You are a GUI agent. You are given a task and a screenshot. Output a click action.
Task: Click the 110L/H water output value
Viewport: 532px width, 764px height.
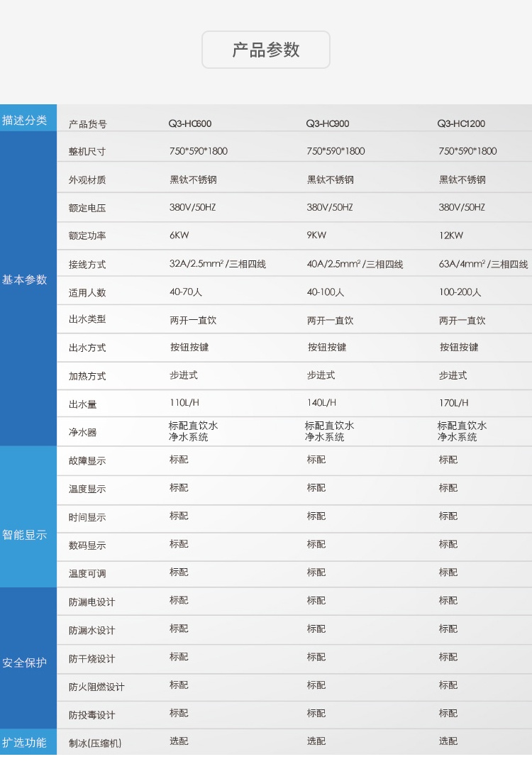(184, 403)
